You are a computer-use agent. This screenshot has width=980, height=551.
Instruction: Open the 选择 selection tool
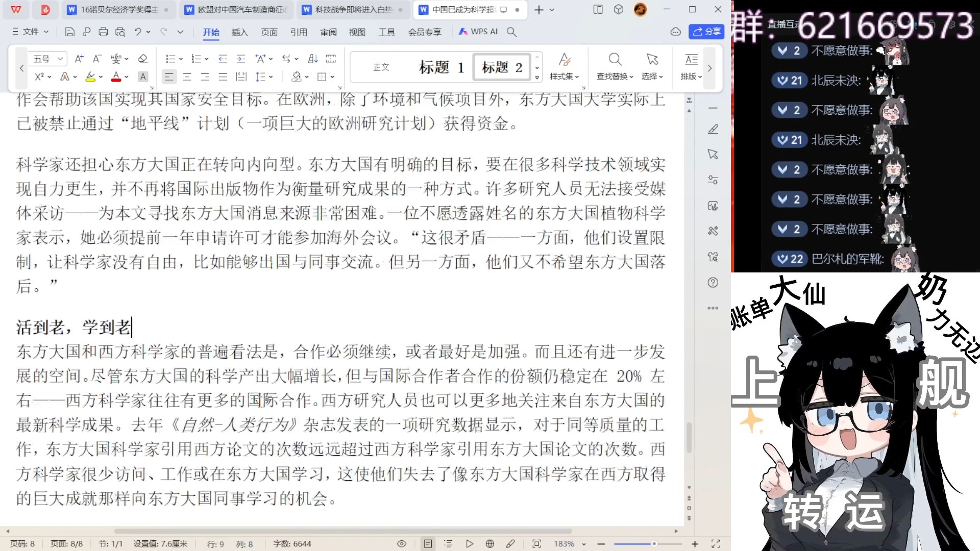point(652,67)
